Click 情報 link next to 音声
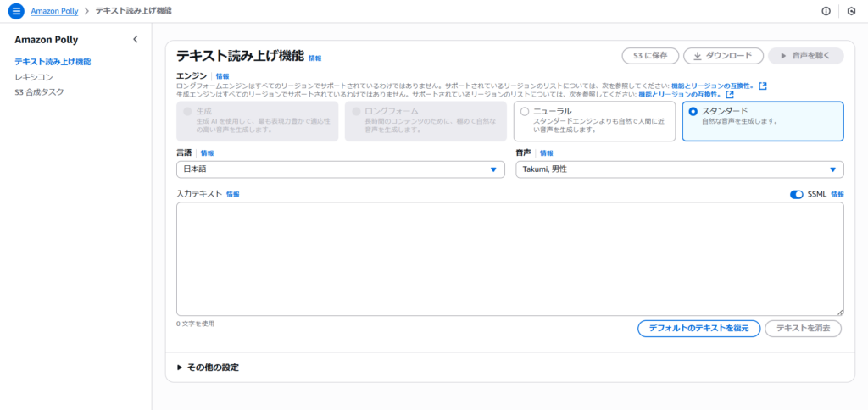 click(547, 153)
